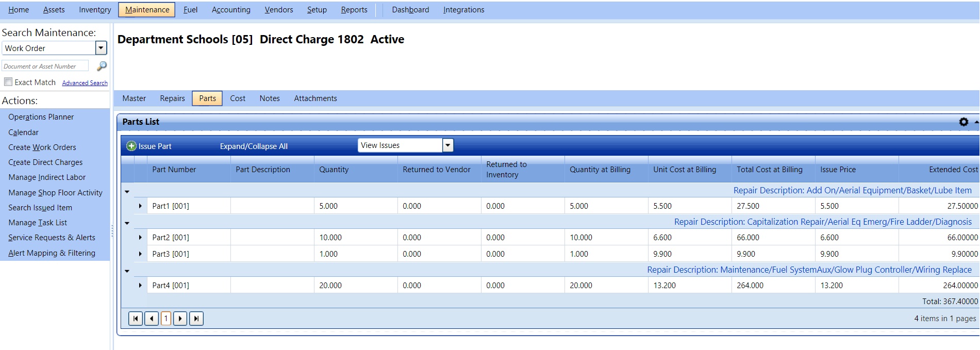
Task: Expand the Part1 [001] row
Action: pyautogui.click(x=140, y=206)
